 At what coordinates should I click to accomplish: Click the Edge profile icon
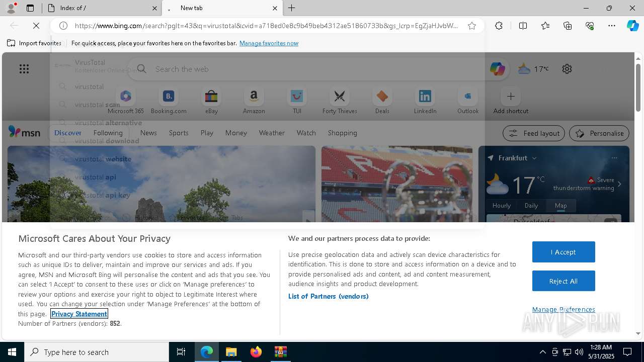[x=11, y=8]
